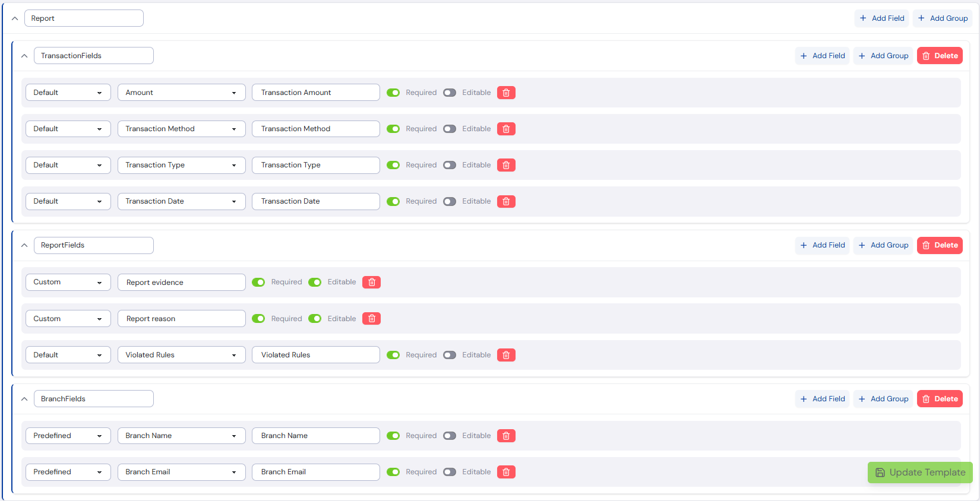Toggle Required switch on Transaction Date row
Image resolution: width=980 pixels, height=501 pixels.
pyautogui.click(x=393, y=201)
